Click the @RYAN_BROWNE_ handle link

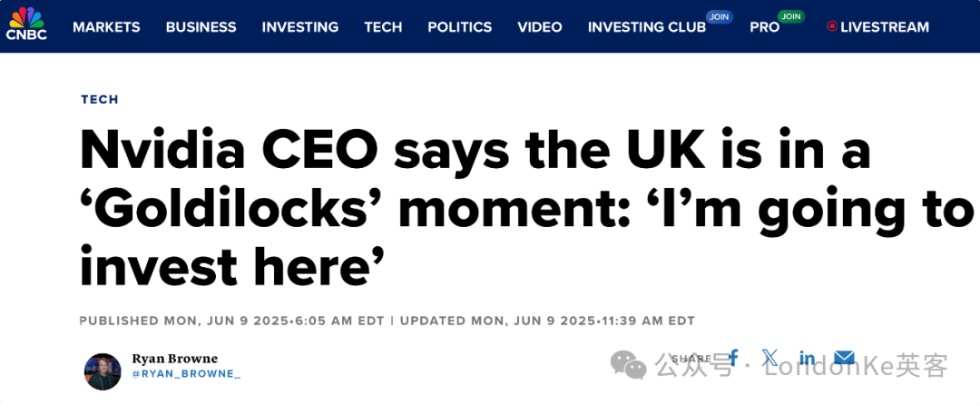point(186,374)
